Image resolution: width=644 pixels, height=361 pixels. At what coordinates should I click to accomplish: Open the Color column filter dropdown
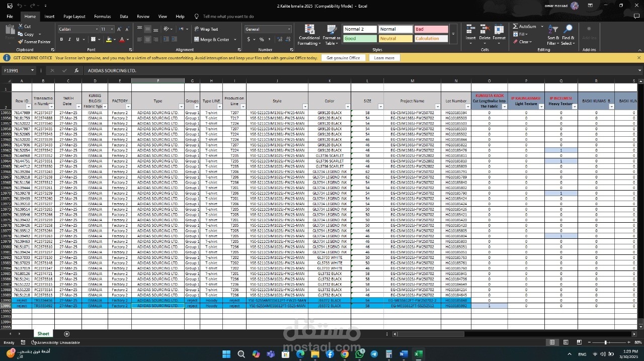pos(347,107)
